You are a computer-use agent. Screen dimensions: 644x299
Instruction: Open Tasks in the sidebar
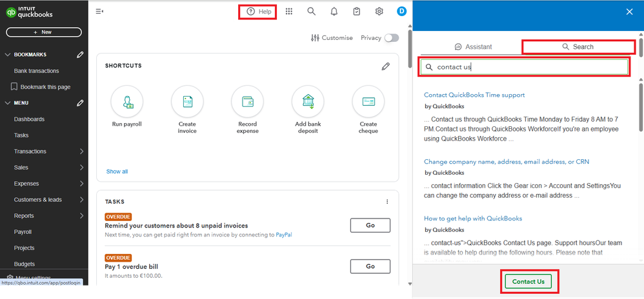point(21,135)
